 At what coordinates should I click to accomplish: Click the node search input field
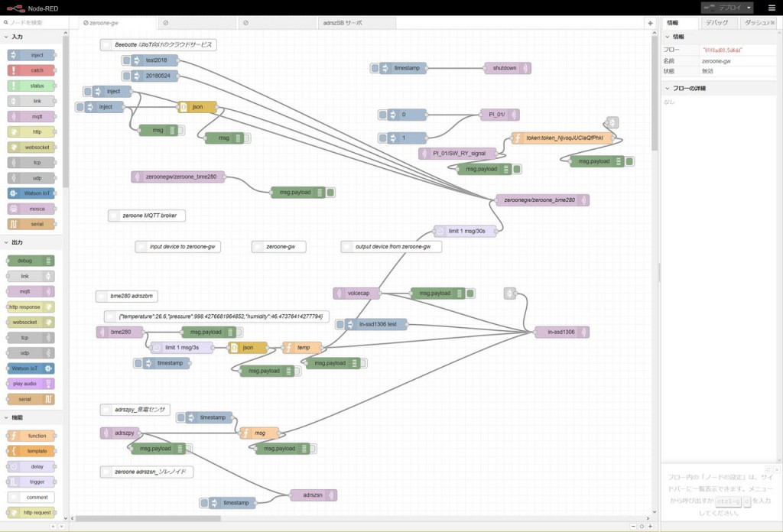point(34,23)
